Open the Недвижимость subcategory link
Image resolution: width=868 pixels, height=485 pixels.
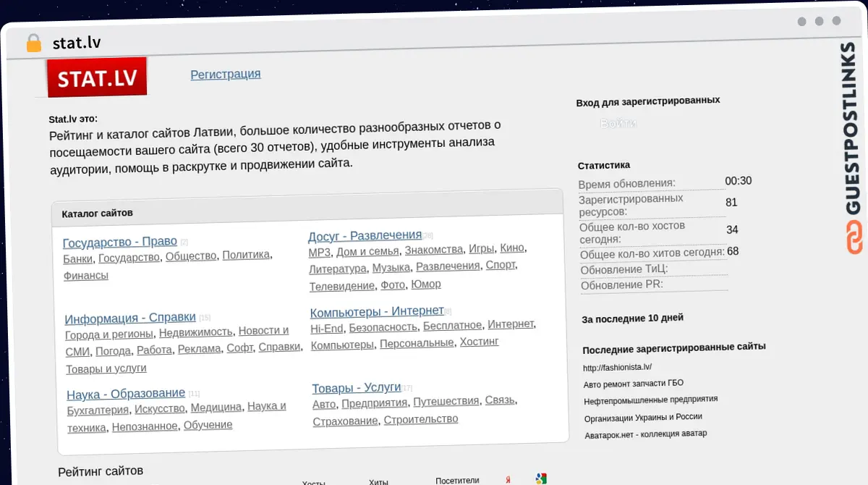195,332
